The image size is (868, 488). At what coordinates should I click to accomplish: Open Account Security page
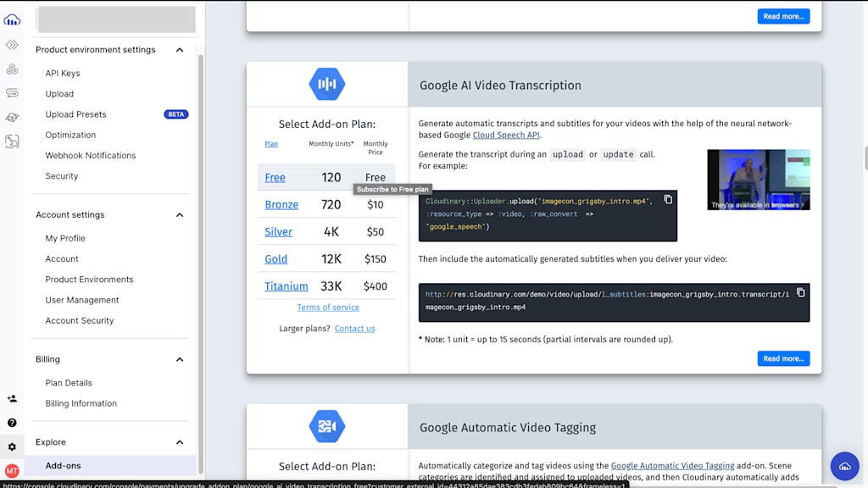point(79,320)
